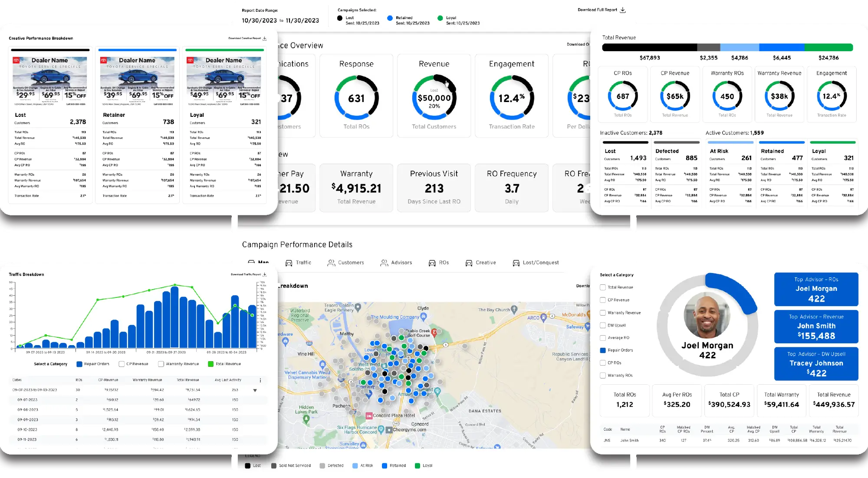Click the Lost creative mailer thumbnail
The height and width of the screenshot is (478, 868).
50,81
